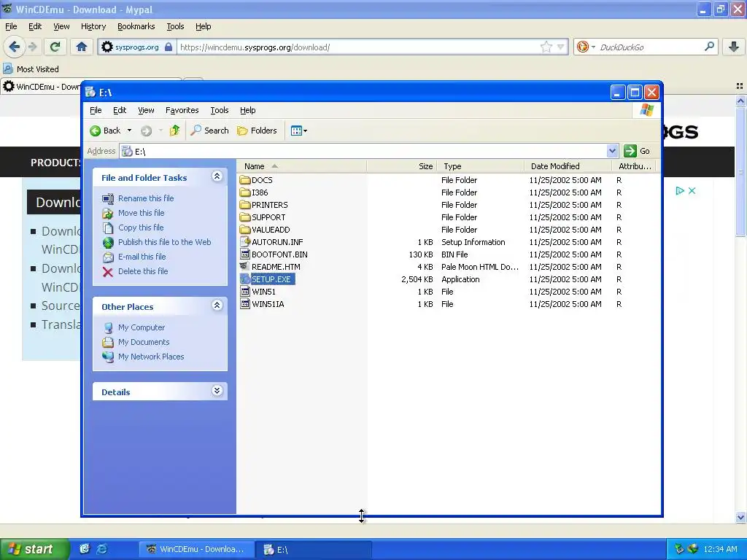747x560 pixels.
Task: Select the AUTORUN.INF file icon
Action: coord(245,242)
